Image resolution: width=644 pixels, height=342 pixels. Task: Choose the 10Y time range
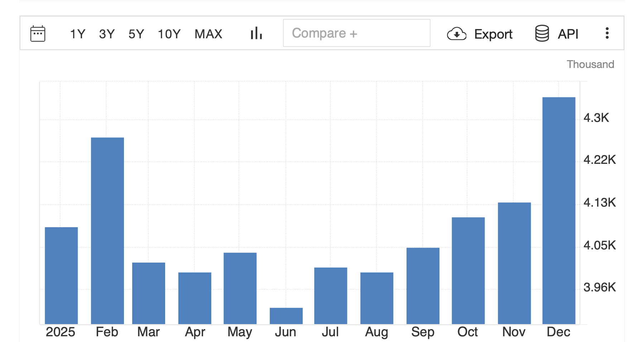click(169, 34)
